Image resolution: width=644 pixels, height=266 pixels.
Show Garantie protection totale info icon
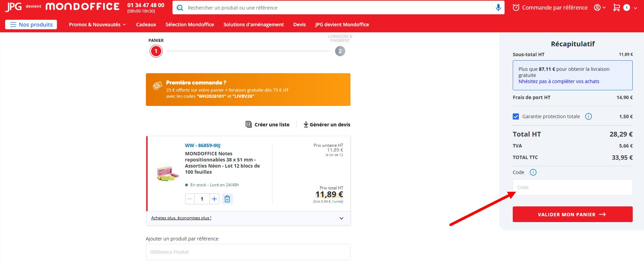[588, 116]
